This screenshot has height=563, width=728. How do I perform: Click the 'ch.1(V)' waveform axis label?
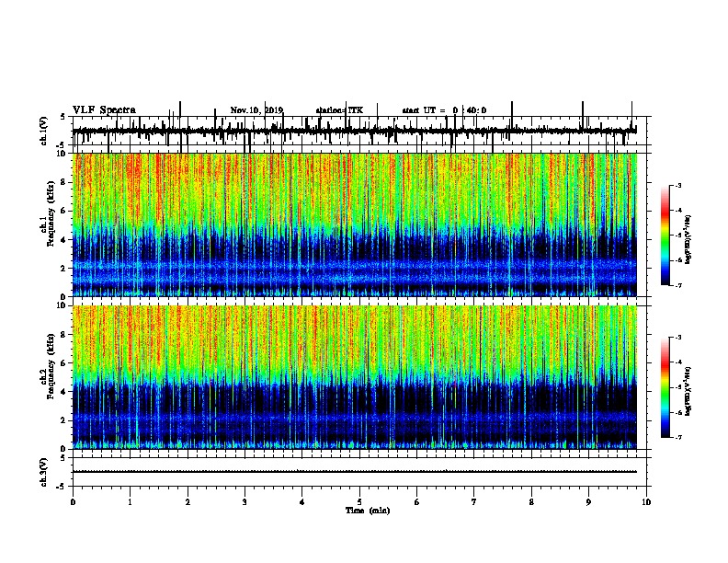(44, 131)
